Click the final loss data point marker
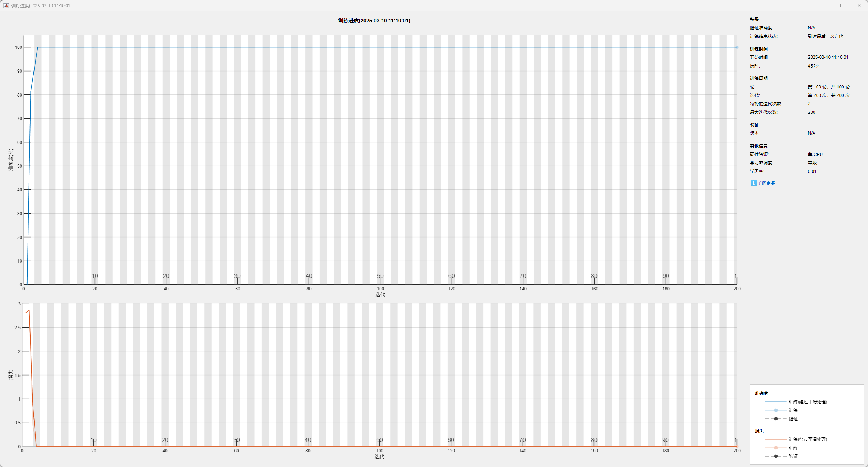868x467 pixels. tap(737, 446)
